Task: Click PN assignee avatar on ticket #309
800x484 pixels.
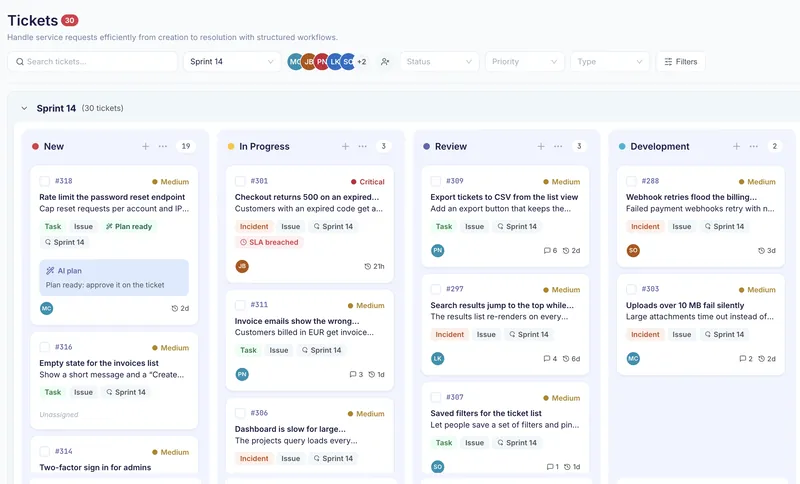Action: pos(438,250)
